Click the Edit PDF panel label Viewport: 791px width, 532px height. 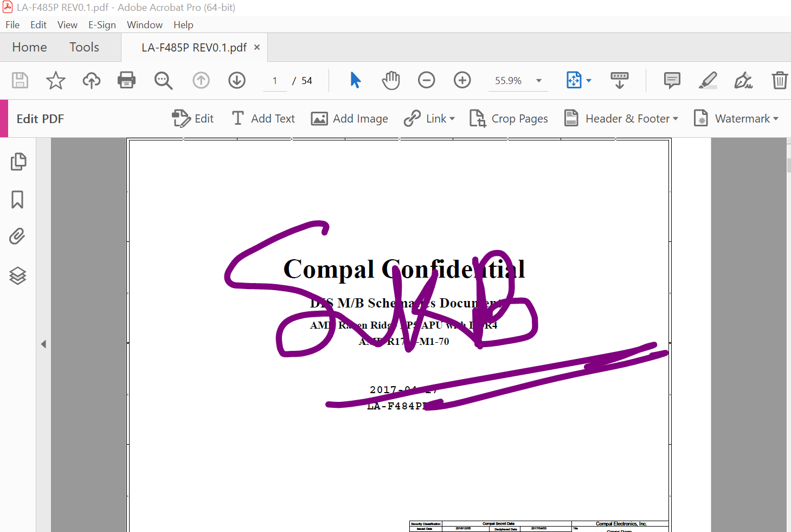[40, 119]
